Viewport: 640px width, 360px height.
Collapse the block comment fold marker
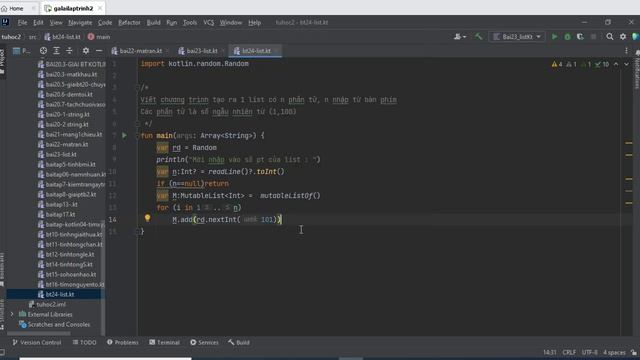[138, 87]
